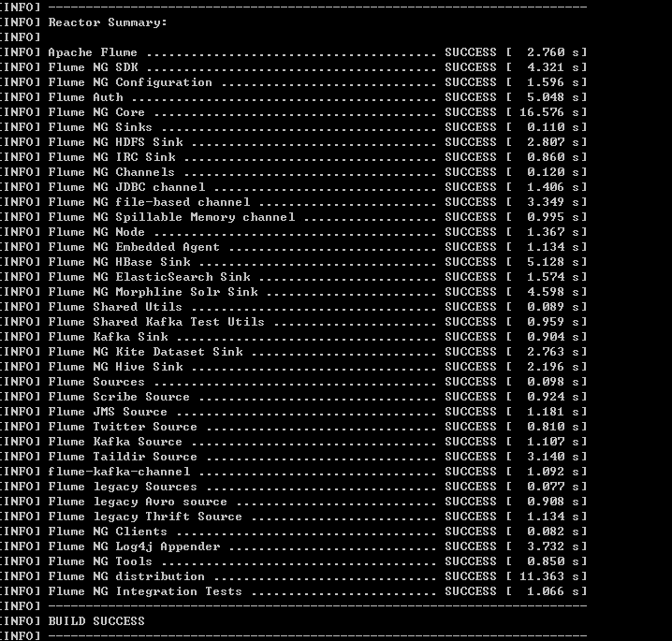This screenshot has height=641, width=672.
Task: Select the 'Flume Shared Utils' line
Action: [x=294, y=307]
